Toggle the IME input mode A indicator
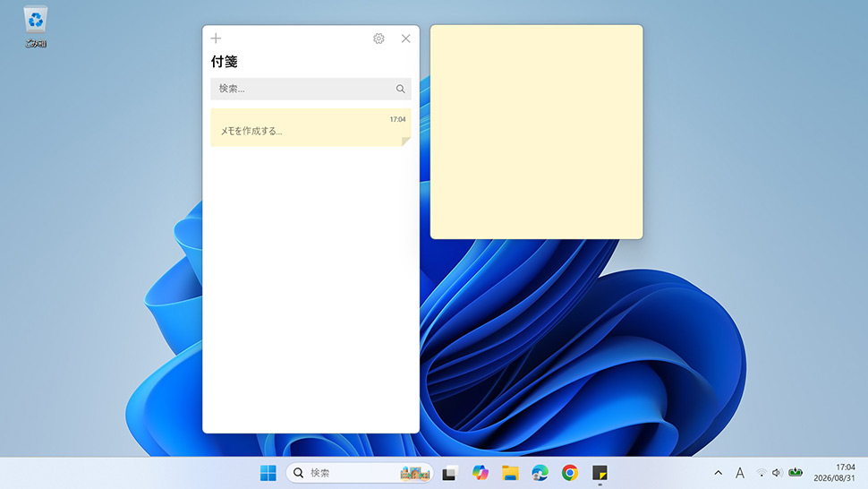 point(739,473)
